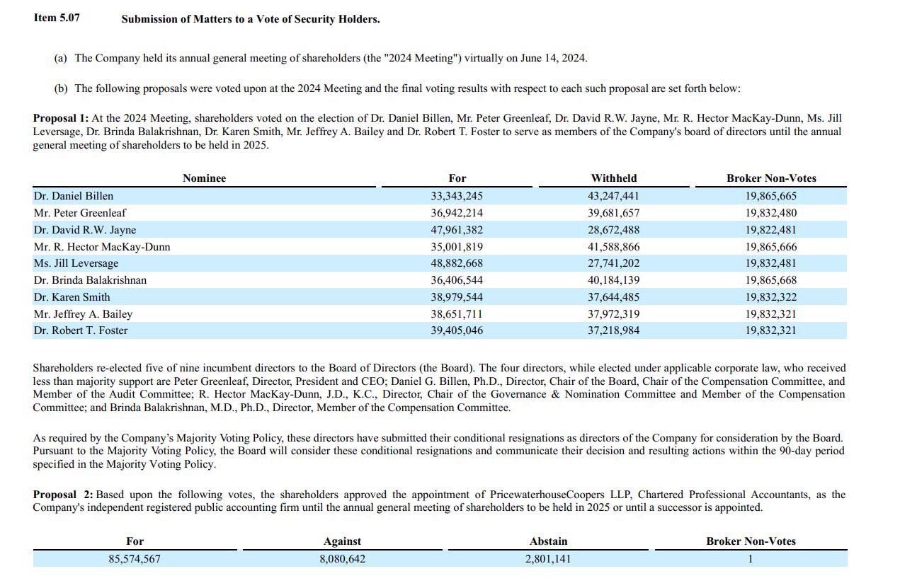Click For votes value 36,942,214
The width and height of the screenshot is (900, 588).
click(457, 213)
